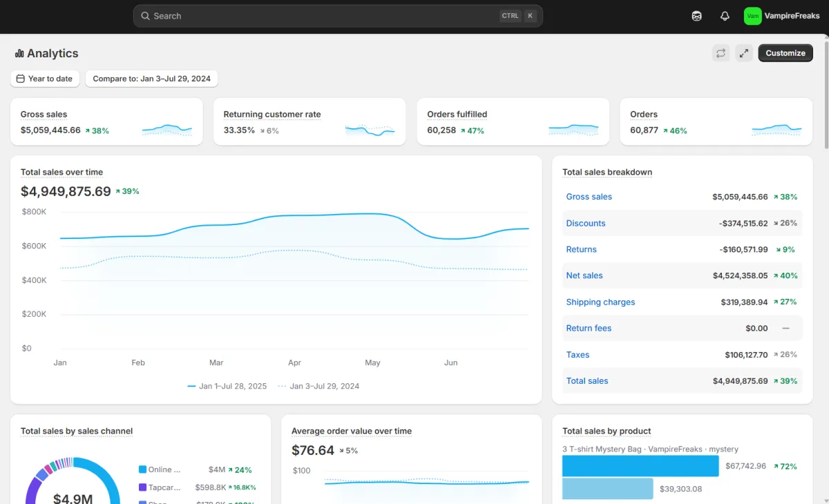Click the Analytics bar chart icon
This screenshot has height=504, width=829.
coord(19,53)
